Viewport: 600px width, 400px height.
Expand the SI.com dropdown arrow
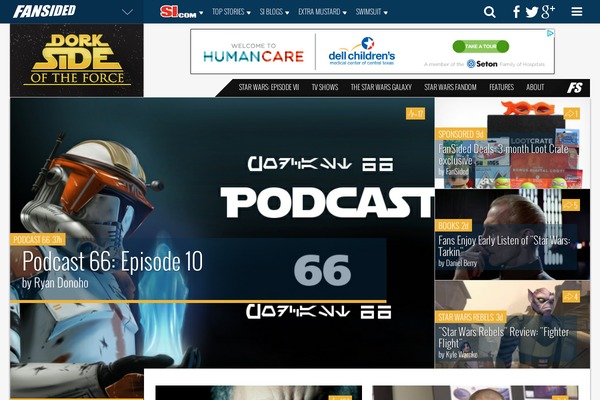[201, 13]
